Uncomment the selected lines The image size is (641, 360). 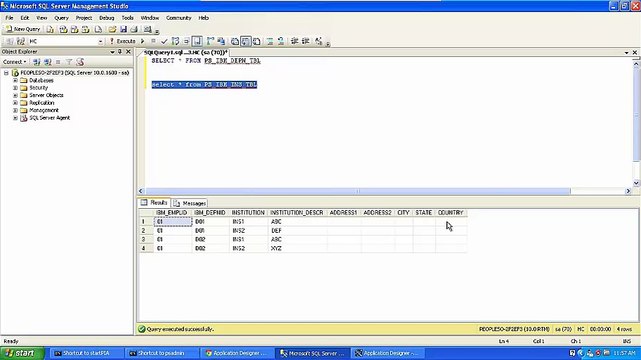click(x=281, y=41)
